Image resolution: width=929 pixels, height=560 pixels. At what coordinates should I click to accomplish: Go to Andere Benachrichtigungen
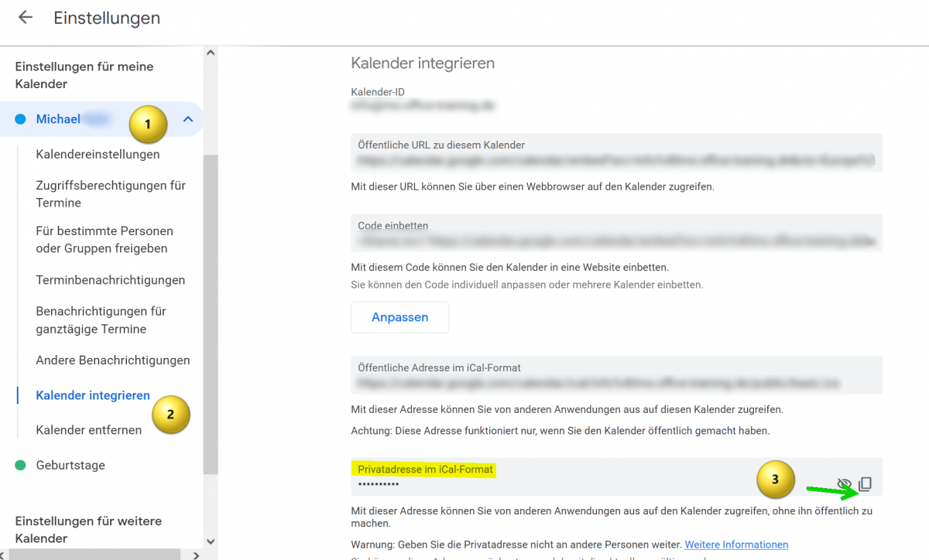[x=112, y=360]
